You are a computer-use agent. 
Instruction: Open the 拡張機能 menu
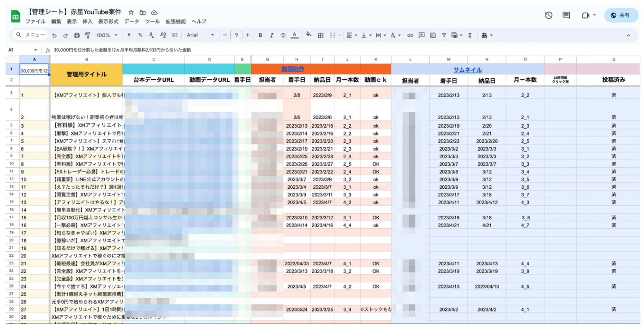click(x=176, y=22)
